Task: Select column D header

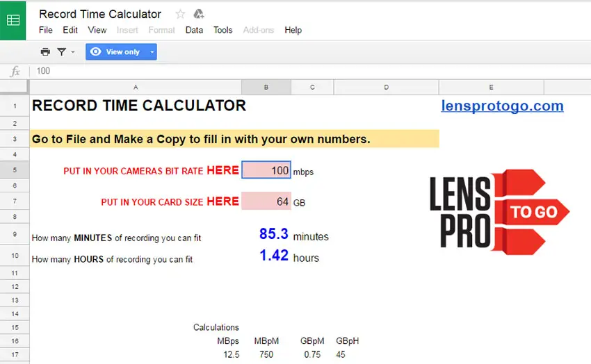Action: click(387, 88)
